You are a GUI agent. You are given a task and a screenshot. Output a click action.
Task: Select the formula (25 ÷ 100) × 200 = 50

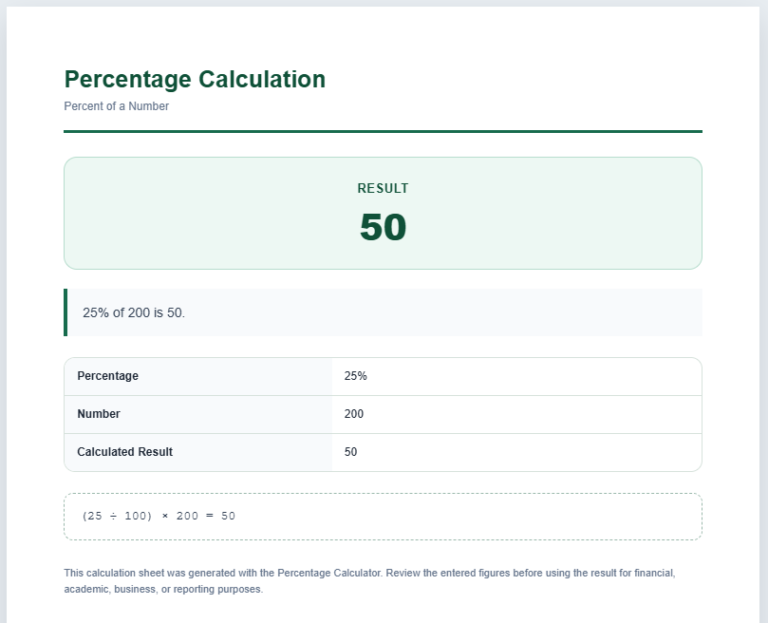tap(159, 516)
